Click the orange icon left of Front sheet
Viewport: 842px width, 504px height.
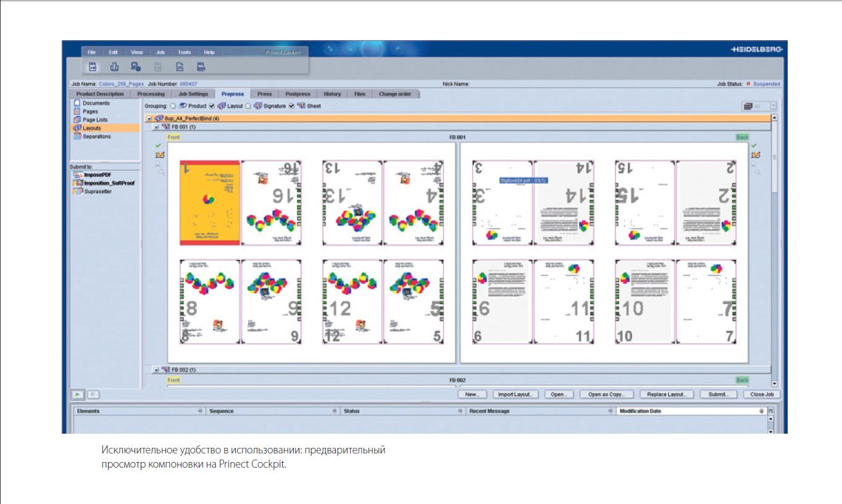point(159,154)
